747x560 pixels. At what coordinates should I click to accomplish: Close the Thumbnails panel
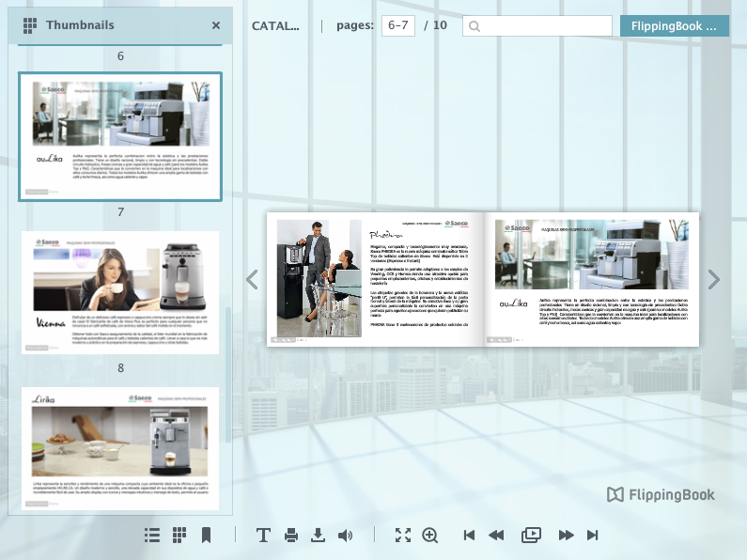coord(216,25)
